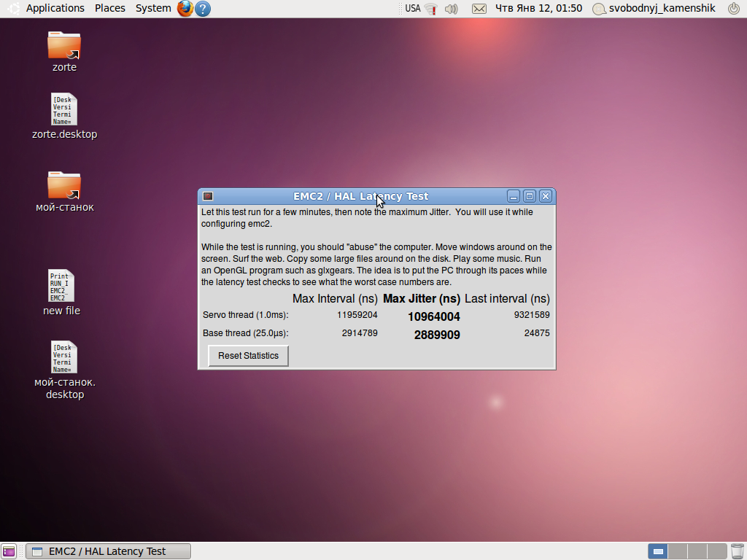This screenshot has height=560, width=747.
Task: Click the Show Desktop icon in bottom panel
Action: (x=9, y=551)
